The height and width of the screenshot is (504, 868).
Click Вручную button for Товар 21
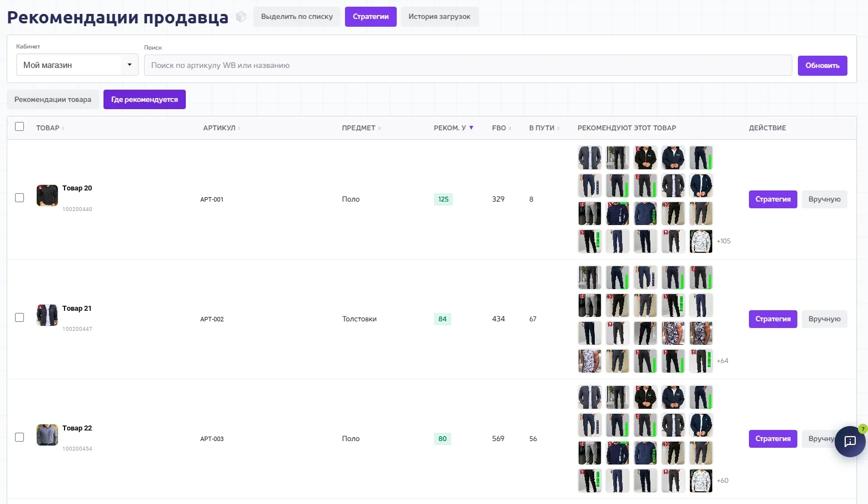coord(825,319)
